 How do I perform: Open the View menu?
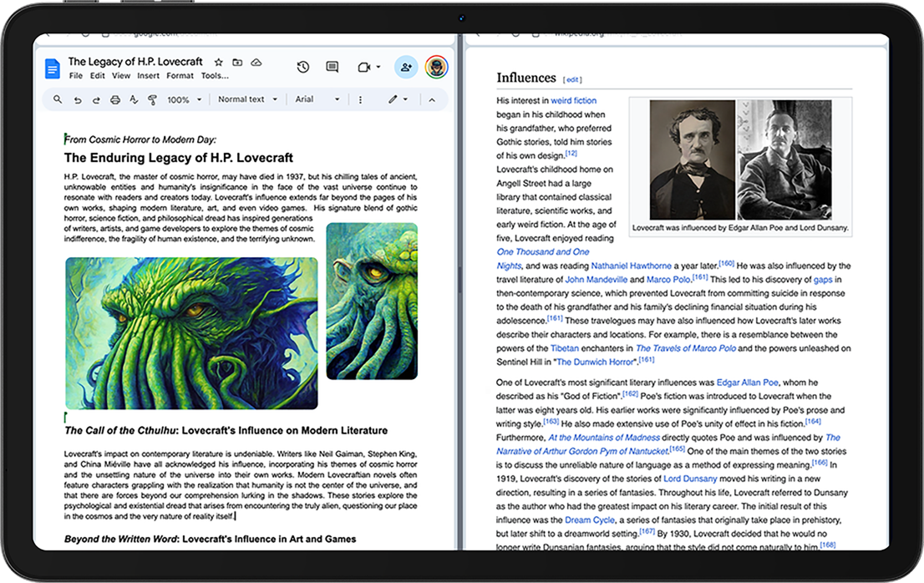click(121, 76)
